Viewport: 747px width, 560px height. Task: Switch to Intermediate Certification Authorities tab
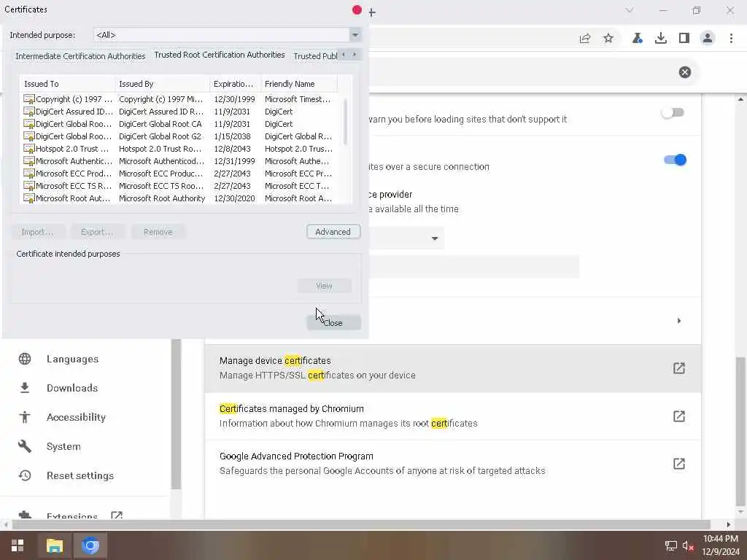point(80,56)
